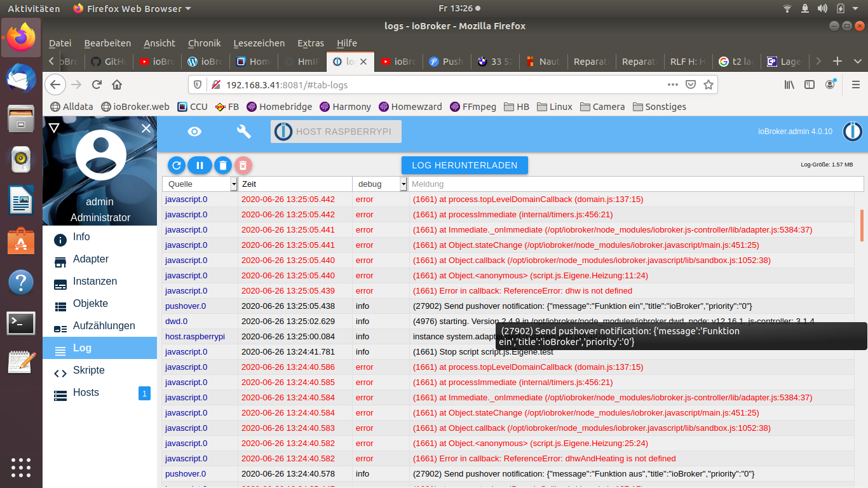The height and width of the screenshot is (488, 868).
Task: Open the Bearbeiten menu
Action: pos(107,43)
